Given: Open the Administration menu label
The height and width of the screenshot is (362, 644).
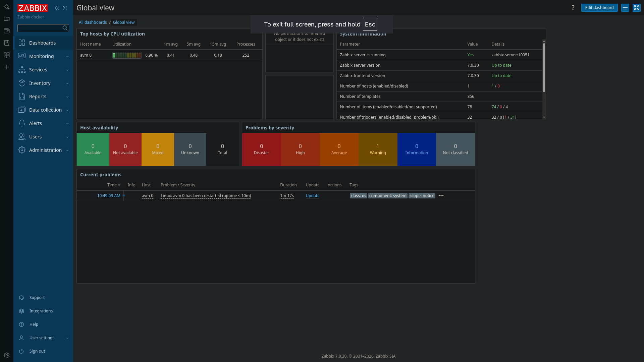Looking at the screenshot, I should [x=45, y=150].
